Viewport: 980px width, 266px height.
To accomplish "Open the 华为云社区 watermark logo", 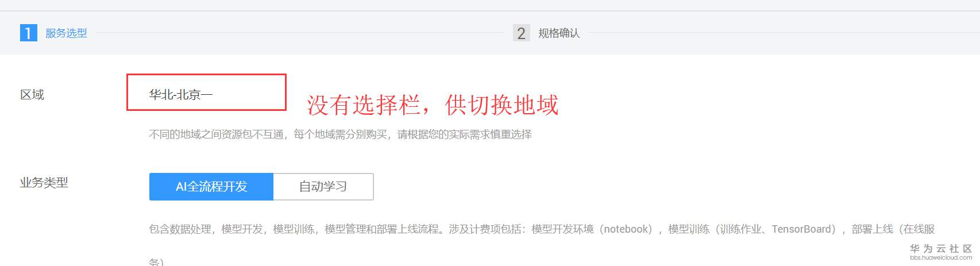I will click(x=941, y=248).
